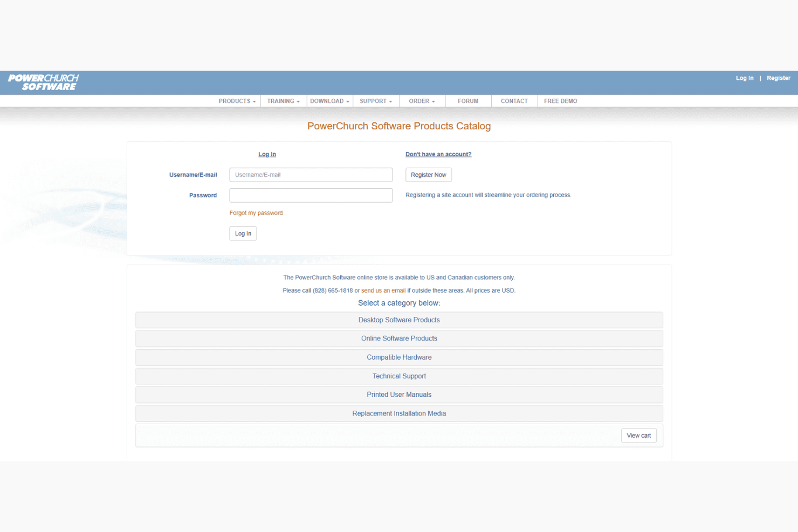Click the Log In form button

click(243, 233)
